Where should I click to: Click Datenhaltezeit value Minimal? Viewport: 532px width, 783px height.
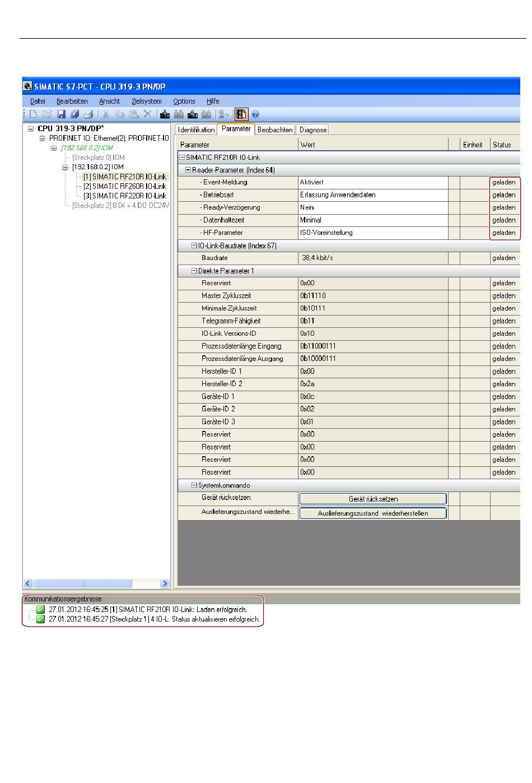tap(373, 220)
